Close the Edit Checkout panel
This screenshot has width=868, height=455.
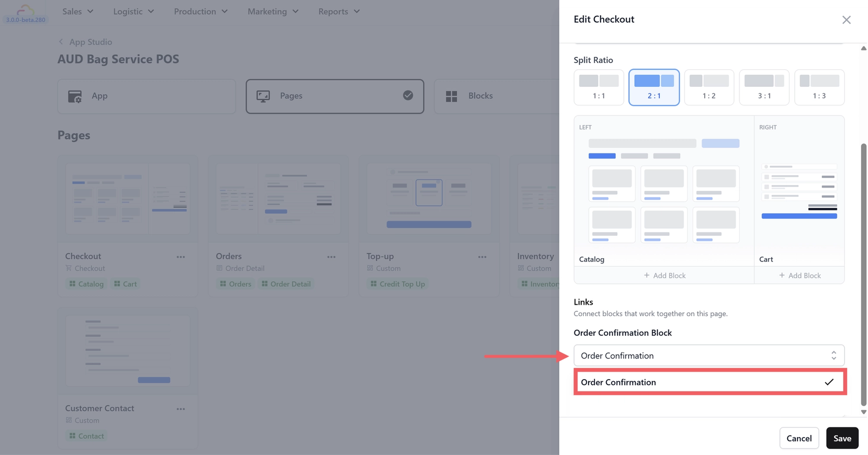(846, 20)
